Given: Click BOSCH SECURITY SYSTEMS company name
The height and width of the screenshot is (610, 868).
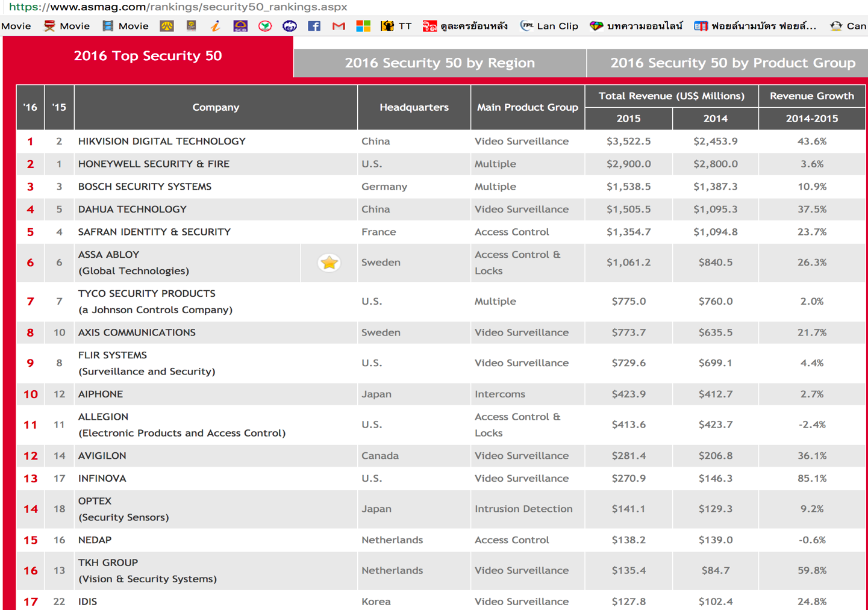Looking at the screenshot, I should click(x=145, y=187).
